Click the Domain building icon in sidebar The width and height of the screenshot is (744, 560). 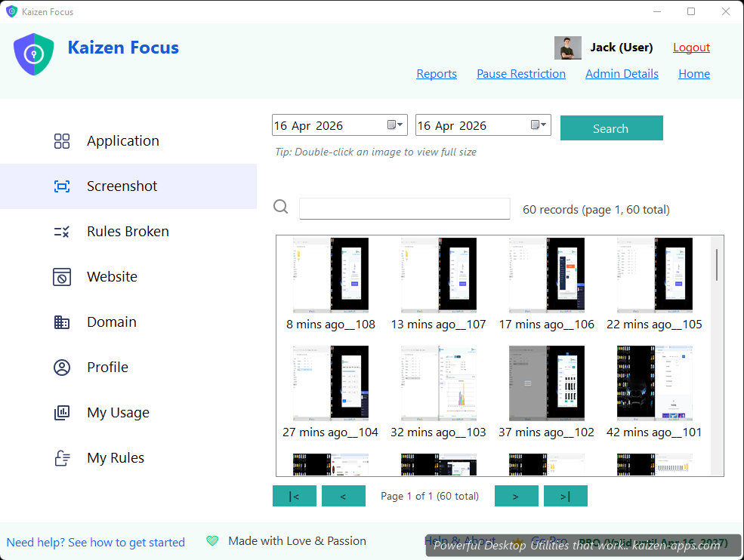(x=62, y=322)
